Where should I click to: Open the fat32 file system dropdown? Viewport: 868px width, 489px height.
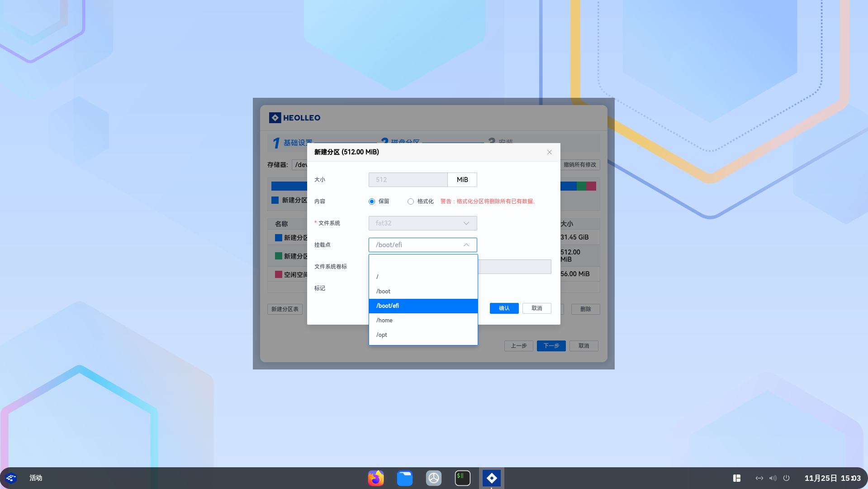[x=422, y=223]
